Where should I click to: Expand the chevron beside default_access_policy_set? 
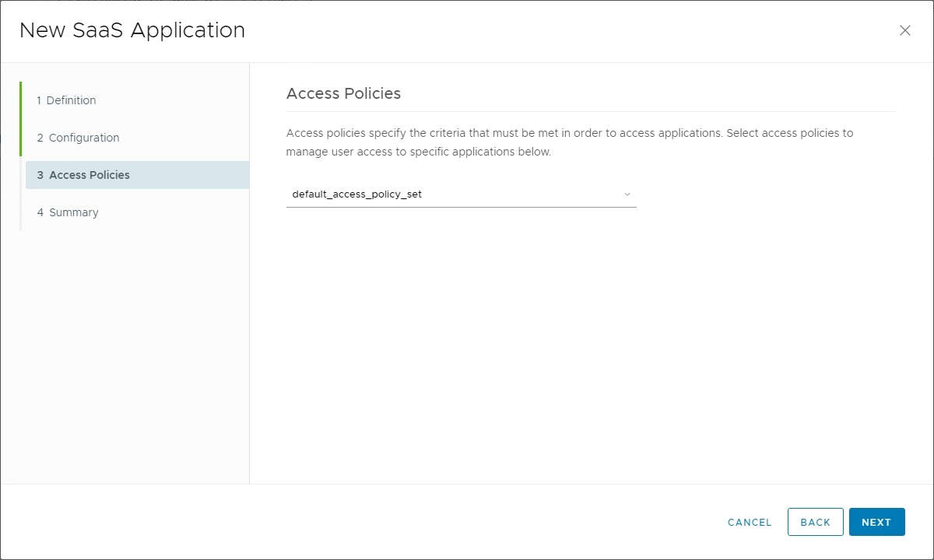[627, 194]
